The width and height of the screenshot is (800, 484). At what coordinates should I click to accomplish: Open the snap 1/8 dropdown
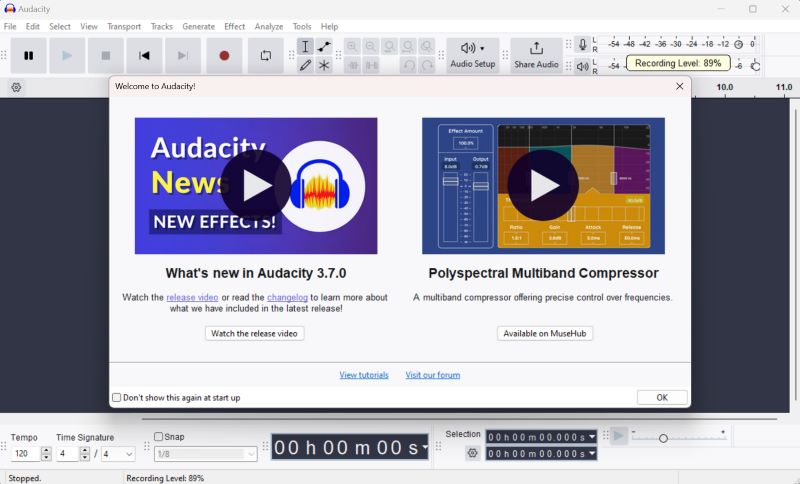click(x=206, y=453)
